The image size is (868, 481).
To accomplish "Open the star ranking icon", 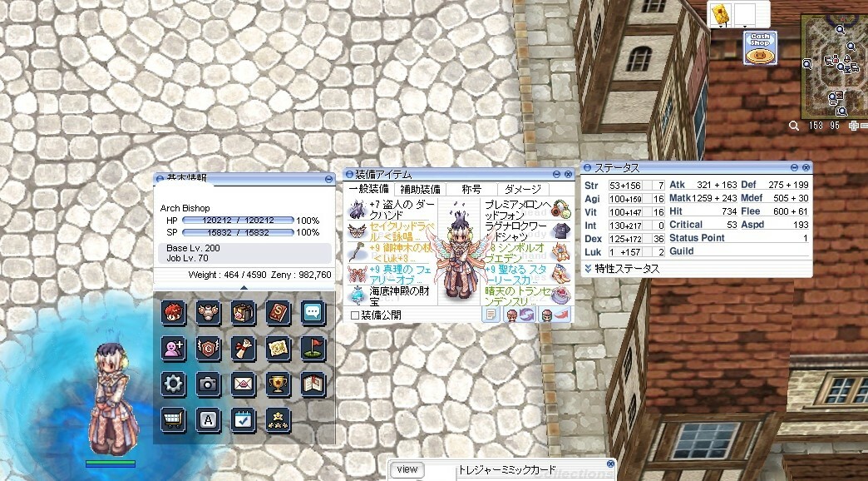I will pos(278,419).
